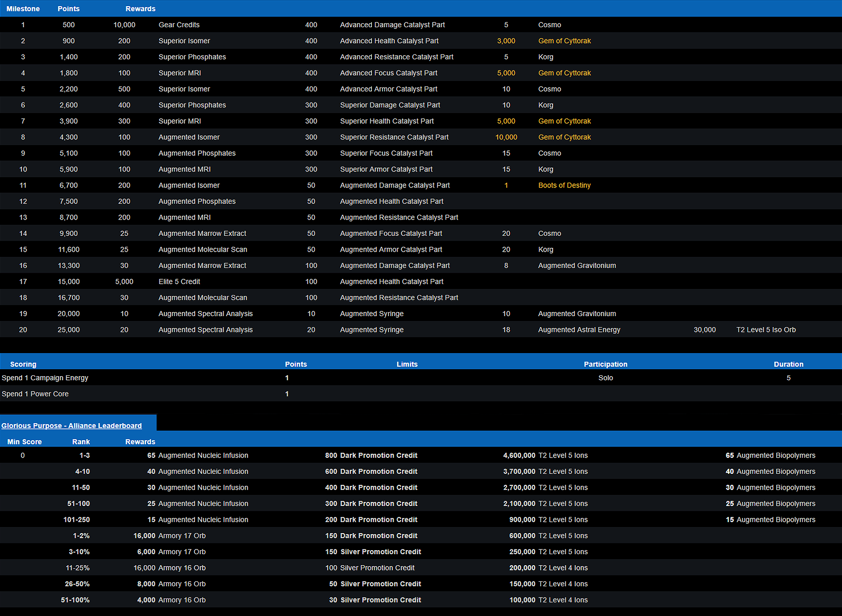Click T2 Level 5 Iso Orb cell
The width and height of the screenshot is (842, 616).
[x=766, y=330]
